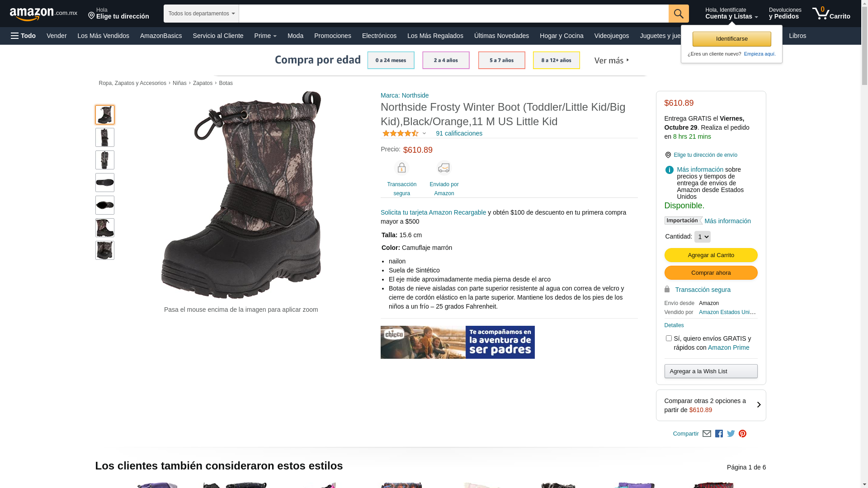Screen dimensions: 868x488
Task: Open the 91 calificaciones link
Action: point(459,133)
